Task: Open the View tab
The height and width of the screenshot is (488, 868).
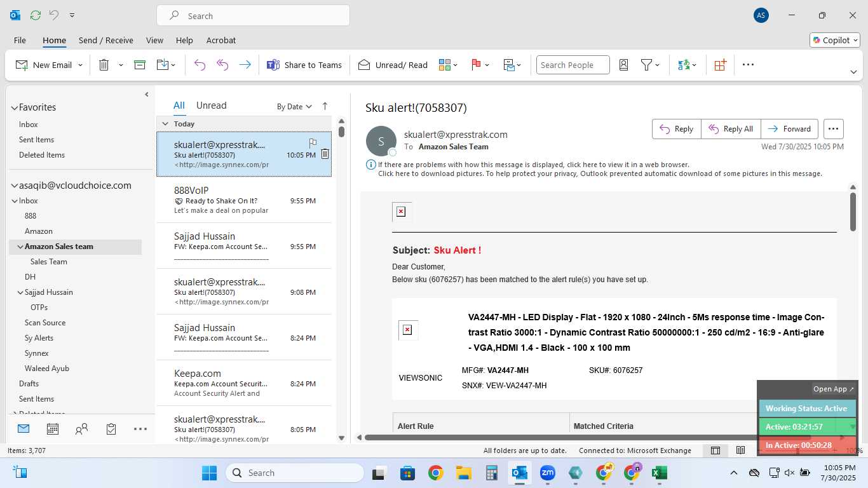Action: (x=154, y=40)
